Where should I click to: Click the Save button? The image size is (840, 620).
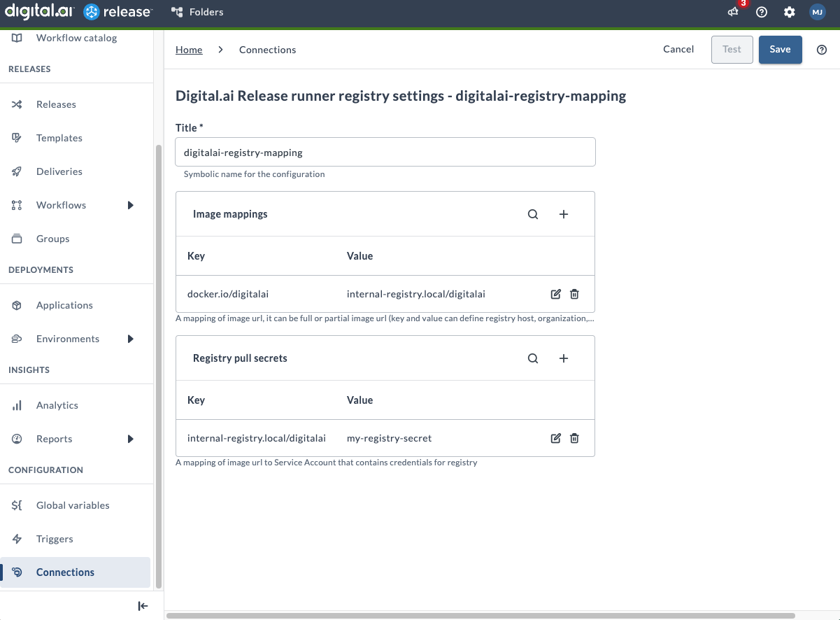point(780,50)
